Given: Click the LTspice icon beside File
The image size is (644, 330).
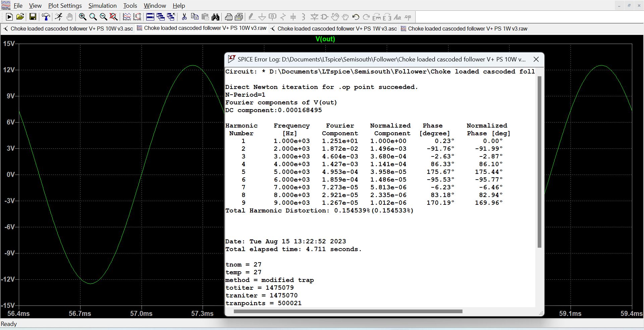Looking at the screenshot, I should click(6, 5).
